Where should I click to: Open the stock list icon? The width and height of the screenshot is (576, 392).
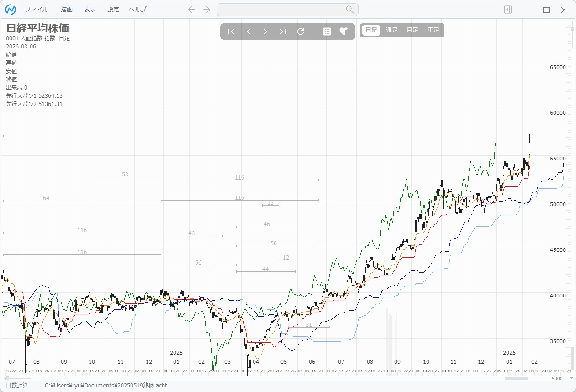click(327, 32)
